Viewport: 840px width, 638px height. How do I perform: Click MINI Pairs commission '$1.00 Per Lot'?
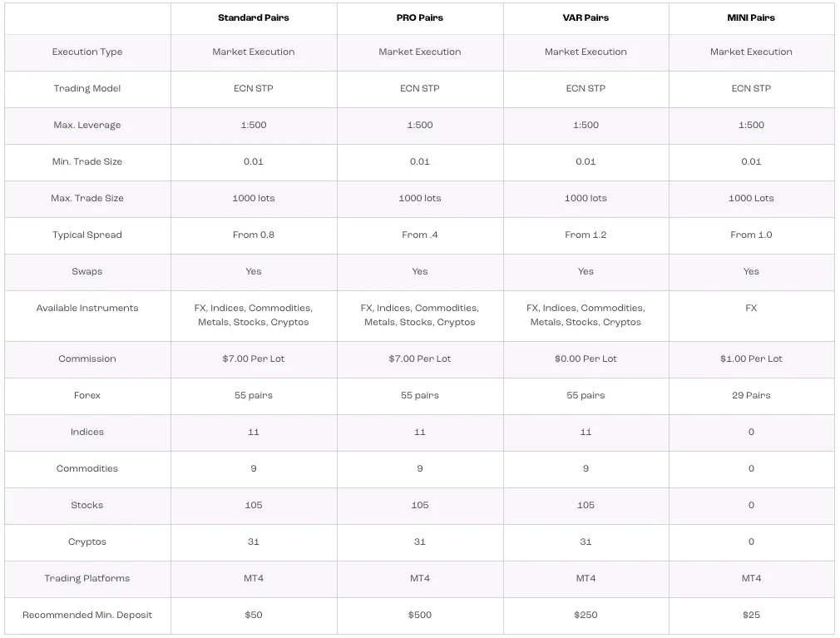tap(750, 359)
